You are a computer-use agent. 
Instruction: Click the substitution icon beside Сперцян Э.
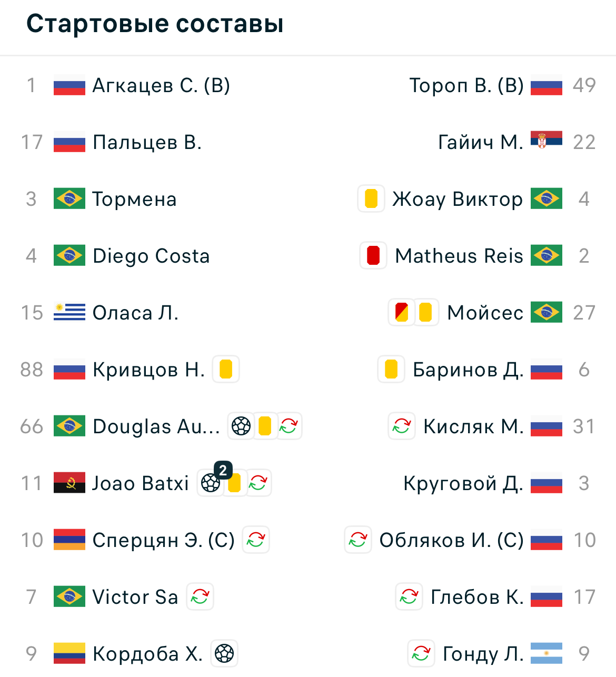256,540
